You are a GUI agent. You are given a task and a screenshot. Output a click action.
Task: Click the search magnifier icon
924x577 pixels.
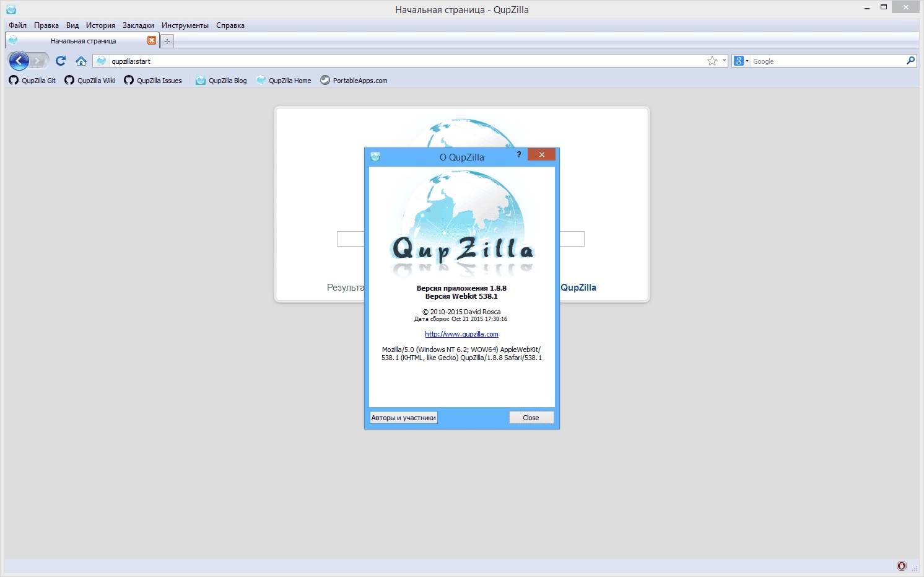point(910,61)
